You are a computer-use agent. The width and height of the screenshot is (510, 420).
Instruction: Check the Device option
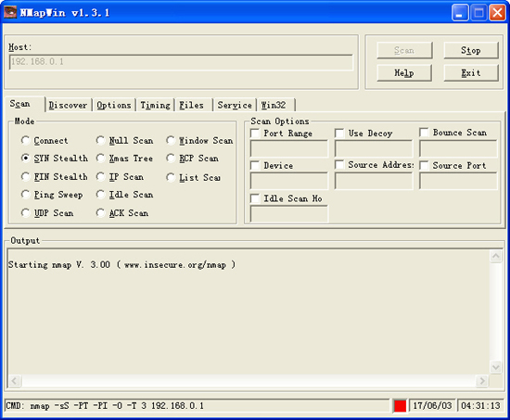point(255,165)
